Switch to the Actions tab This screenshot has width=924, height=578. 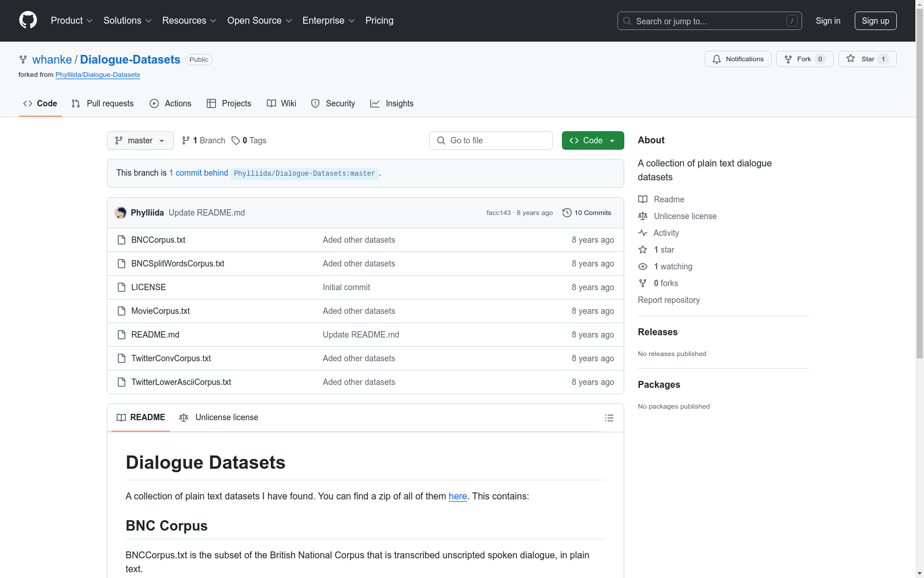(x=170, y=103)
